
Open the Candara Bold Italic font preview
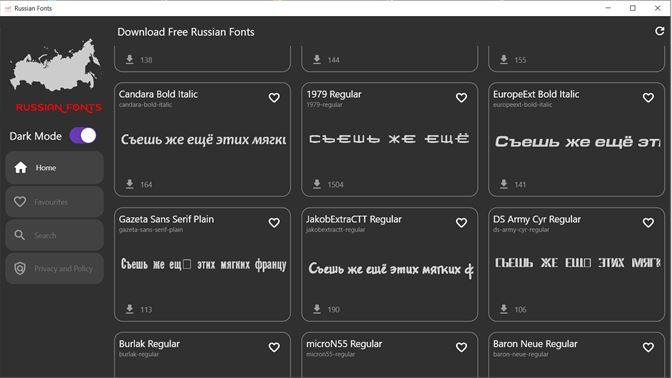tap(204, 139)
